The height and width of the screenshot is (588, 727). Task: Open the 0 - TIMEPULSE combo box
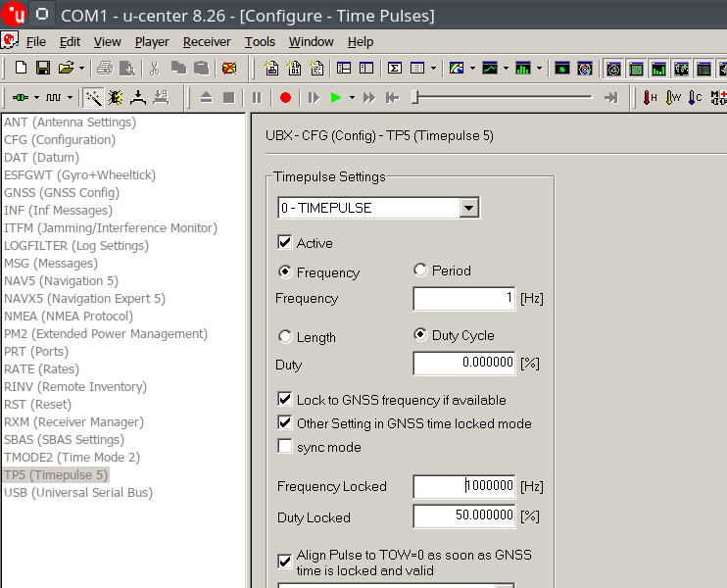[x=379, y=208]
